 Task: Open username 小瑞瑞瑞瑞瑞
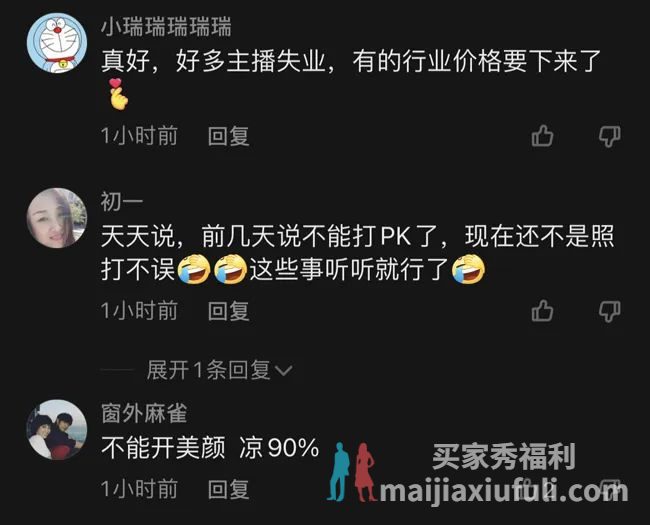166,27
